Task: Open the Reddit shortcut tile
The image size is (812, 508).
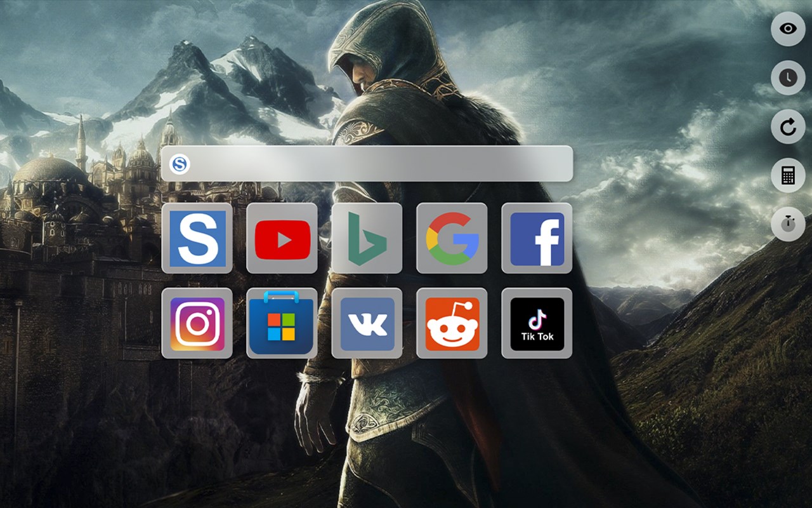Action: click(452, 323)
